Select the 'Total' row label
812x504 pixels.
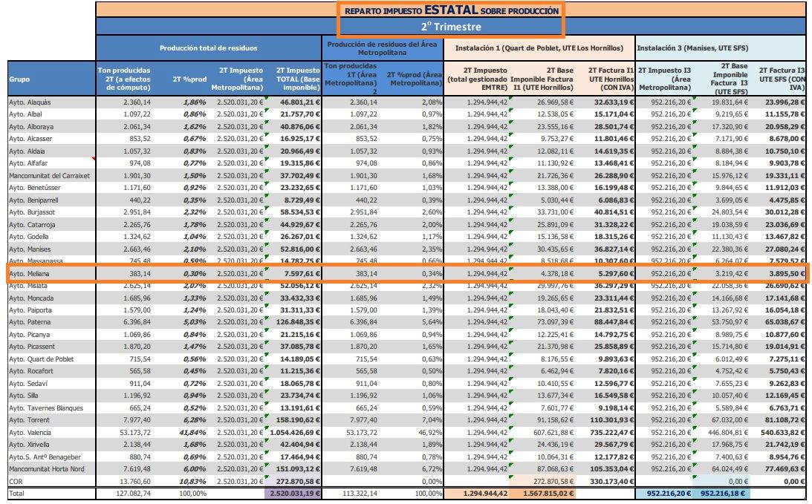coord(51,493)
